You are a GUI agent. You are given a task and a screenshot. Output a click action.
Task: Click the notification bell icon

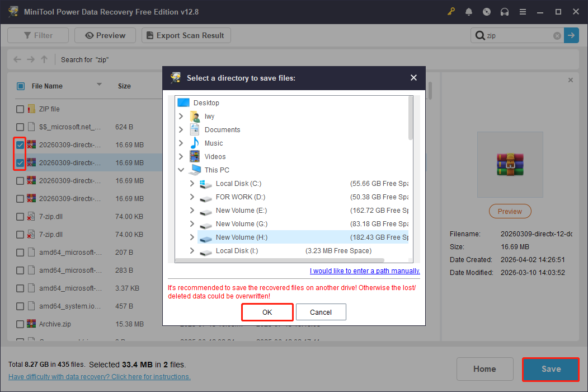(469, 11)
